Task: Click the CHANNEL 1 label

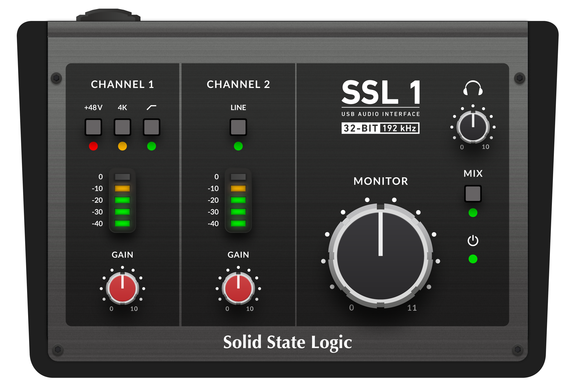Action: [x=123, y=85]
